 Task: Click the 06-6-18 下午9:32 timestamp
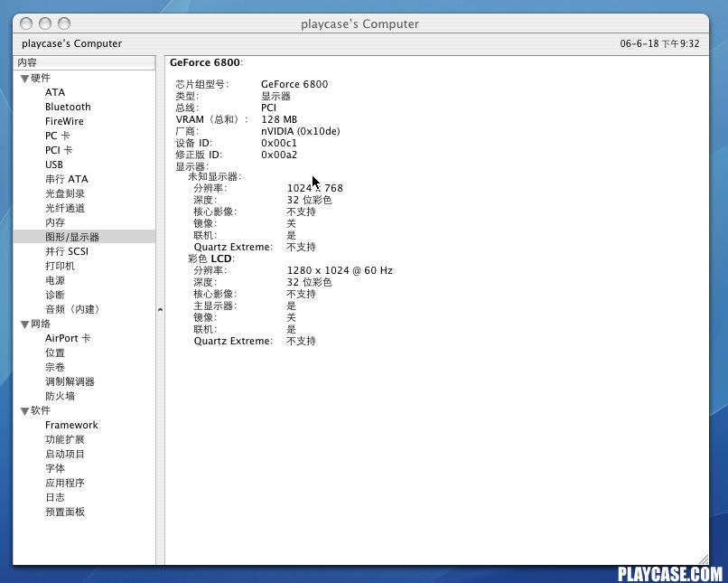[659, 43]
